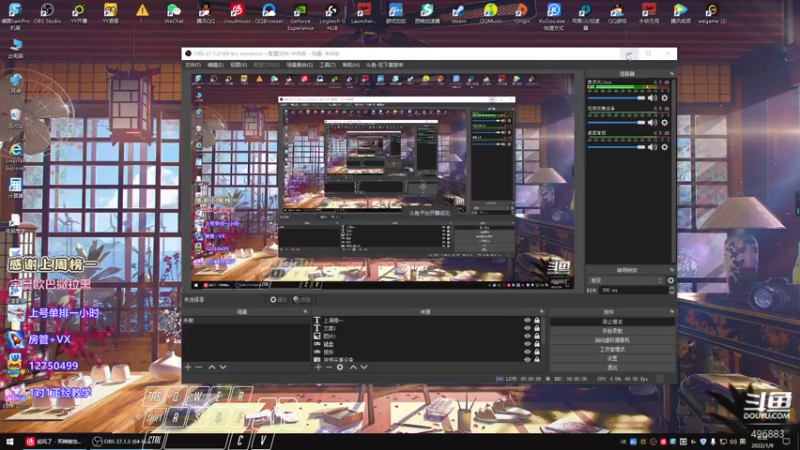Image resolution: width=800 pixels, height=450 pixels.
Task: Click the stop streaming button in controls
Action: 612,322
